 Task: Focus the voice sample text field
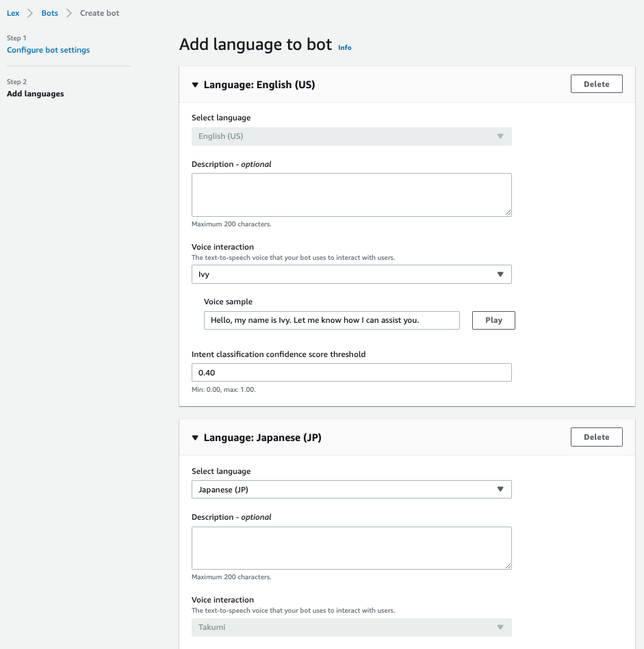331,320
